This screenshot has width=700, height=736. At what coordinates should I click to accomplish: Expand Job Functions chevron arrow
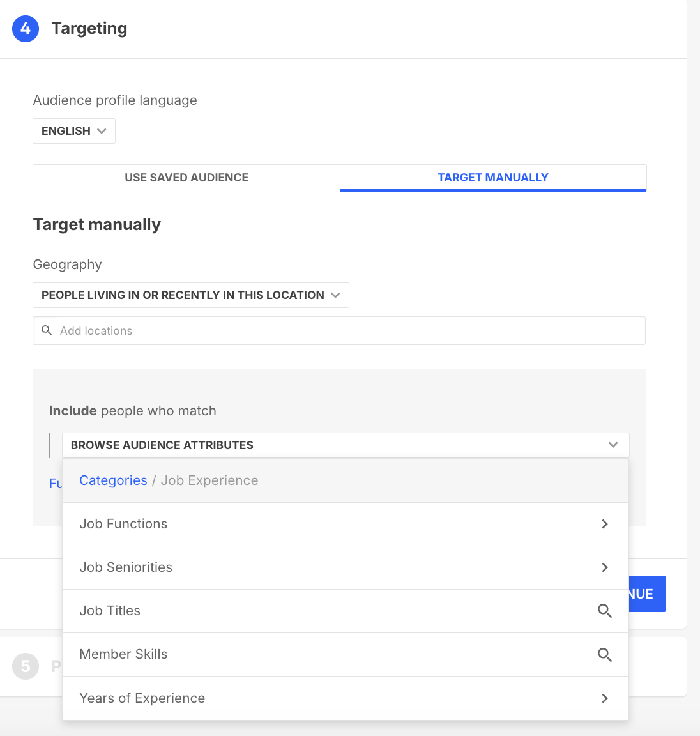point(604,524)
